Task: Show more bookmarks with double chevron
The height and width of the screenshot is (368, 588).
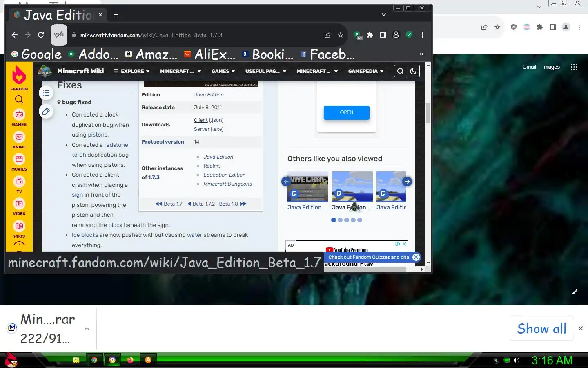Action: (422, 54)
